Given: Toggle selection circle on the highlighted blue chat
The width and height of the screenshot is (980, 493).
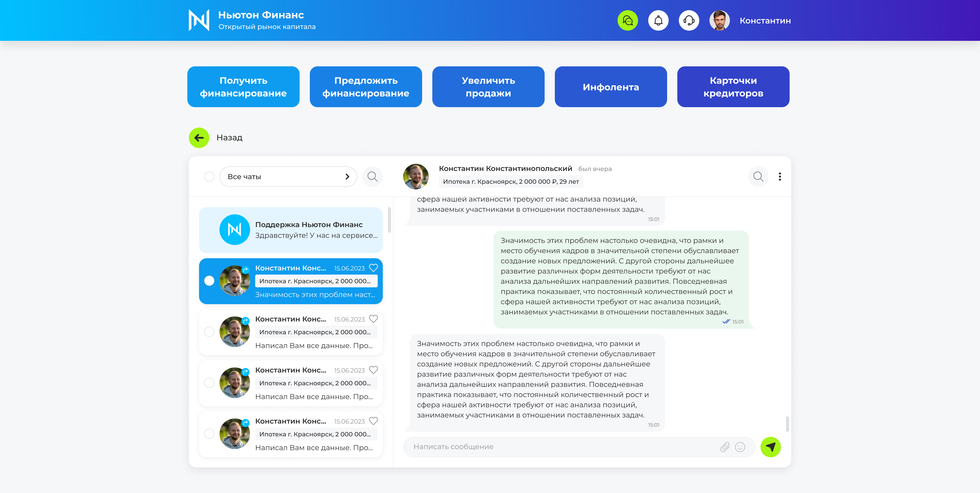Looking at the screenshot, I should pyautogui.click(x=209, y=281).
